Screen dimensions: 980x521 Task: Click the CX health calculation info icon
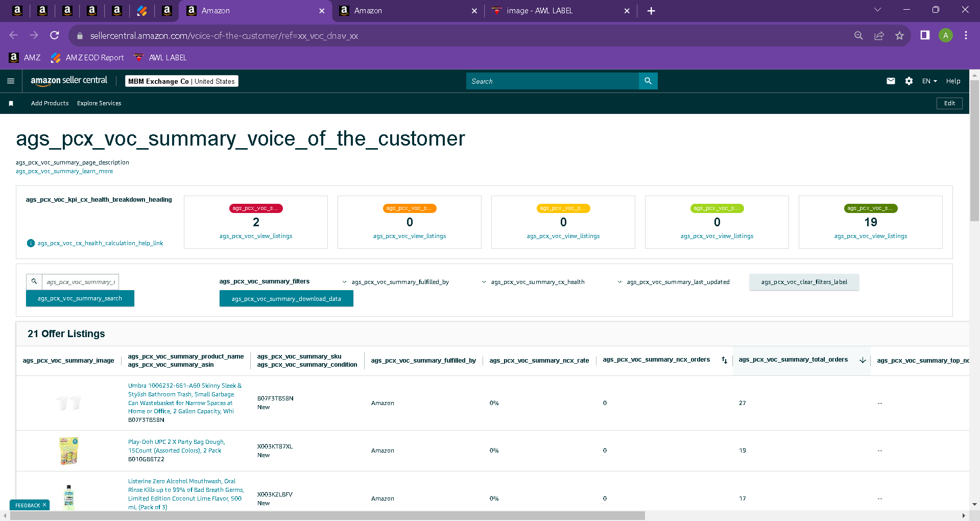tap(31, 243)
